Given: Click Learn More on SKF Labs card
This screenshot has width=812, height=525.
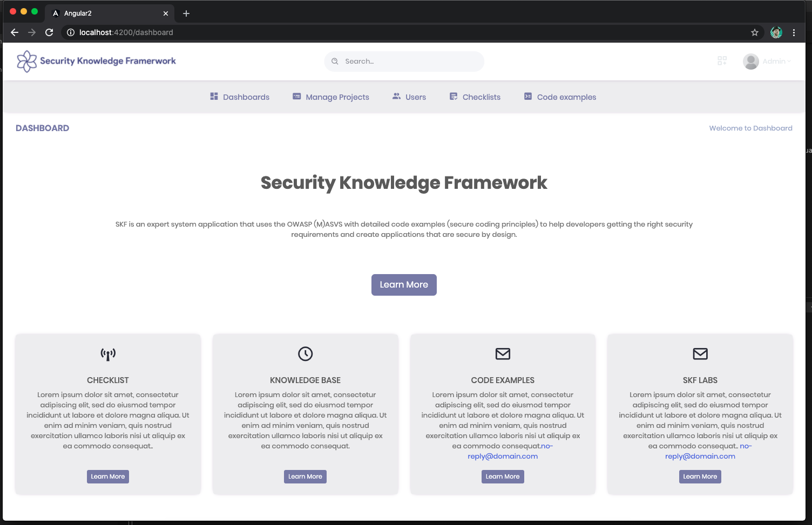Looking at the screenshot, I should (700, 476).
